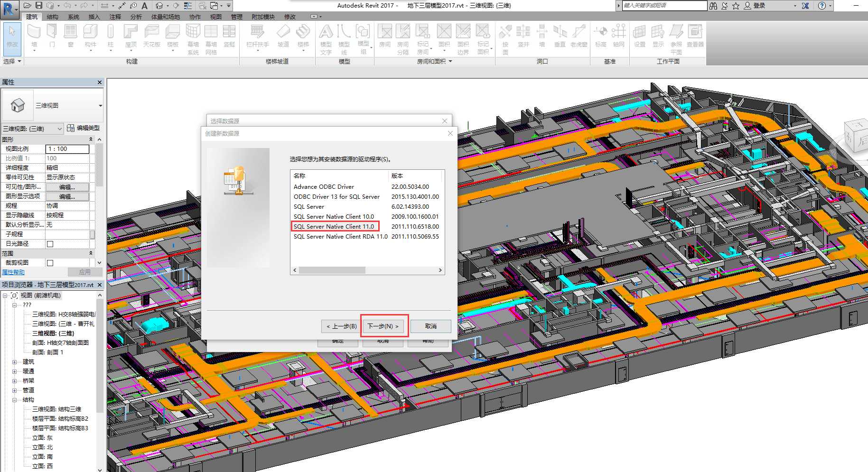Click 取消 in the data source wizard
Viewport: 868px width, 472px height.
click(x=431, y=326)
